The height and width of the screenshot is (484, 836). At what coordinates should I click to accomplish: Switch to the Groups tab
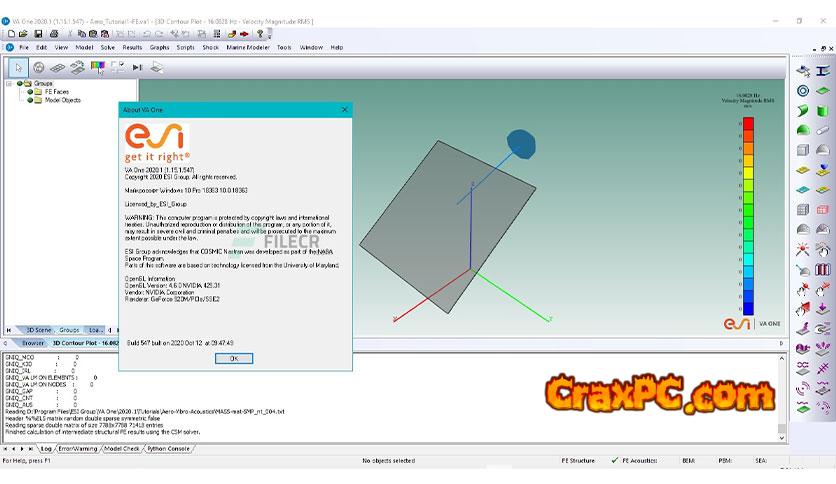click(69, 330)
